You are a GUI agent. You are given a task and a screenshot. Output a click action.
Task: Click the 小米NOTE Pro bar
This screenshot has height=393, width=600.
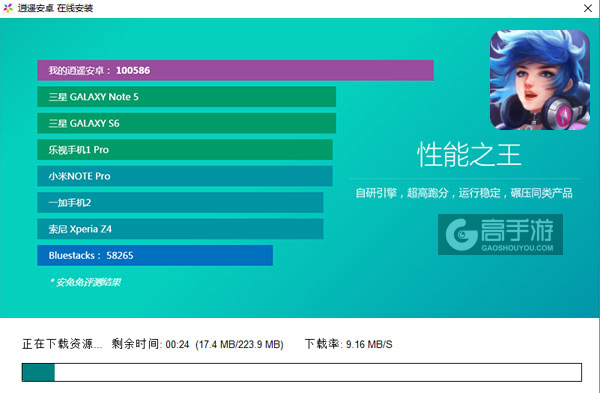click(x=185, y=176)
